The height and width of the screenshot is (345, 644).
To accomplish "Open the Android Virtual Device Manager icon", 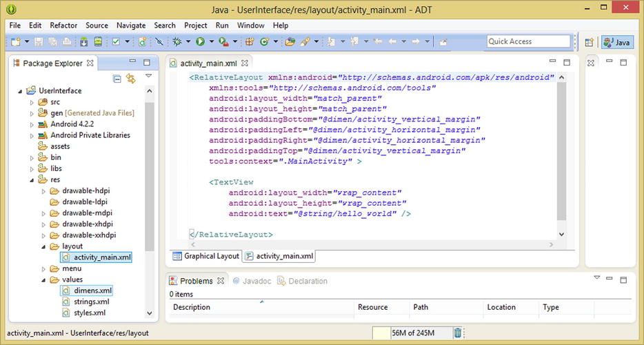I will pyautogui.click(x=98, y=41).
